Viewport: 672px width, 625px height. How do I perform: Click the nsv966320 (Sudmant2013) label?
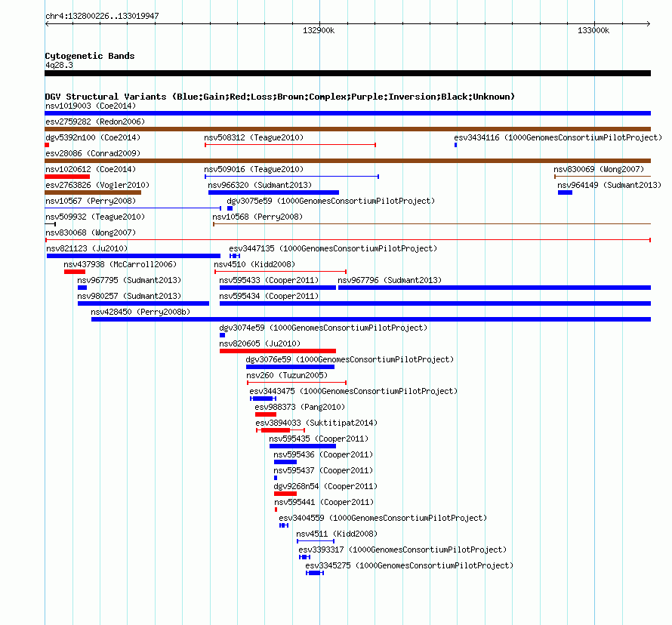260,185
